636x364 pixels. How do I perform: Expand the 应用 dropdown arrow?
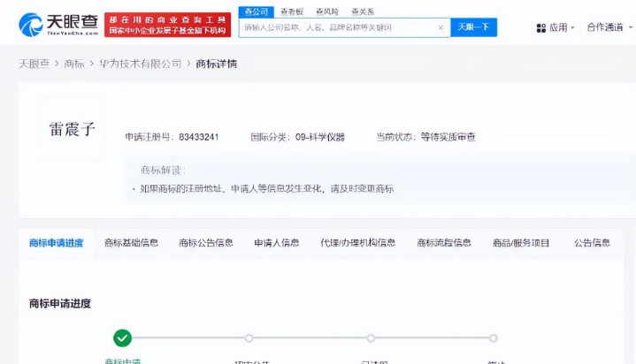(x=572, y=28)
